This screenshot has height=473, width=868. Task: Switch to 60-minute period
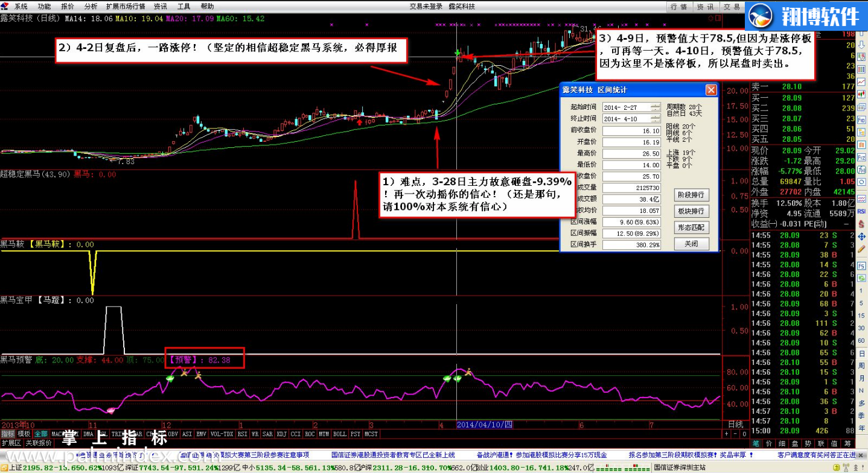pos(861,340)
